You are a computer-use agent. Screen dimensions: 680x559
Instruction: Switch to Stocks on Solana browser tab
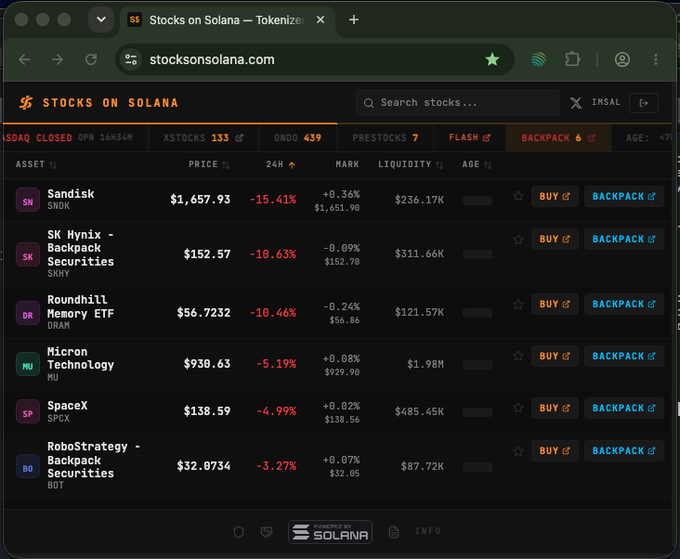tap(226, 20)
